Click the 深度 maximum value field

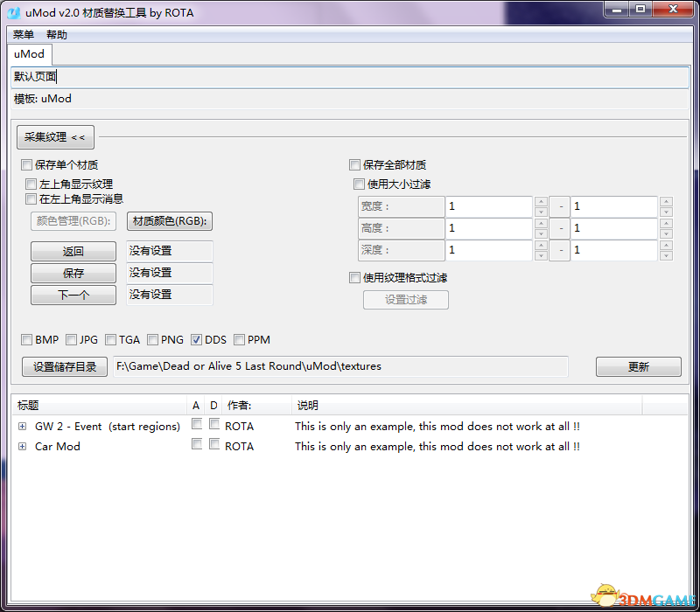[x=614, y=250]
